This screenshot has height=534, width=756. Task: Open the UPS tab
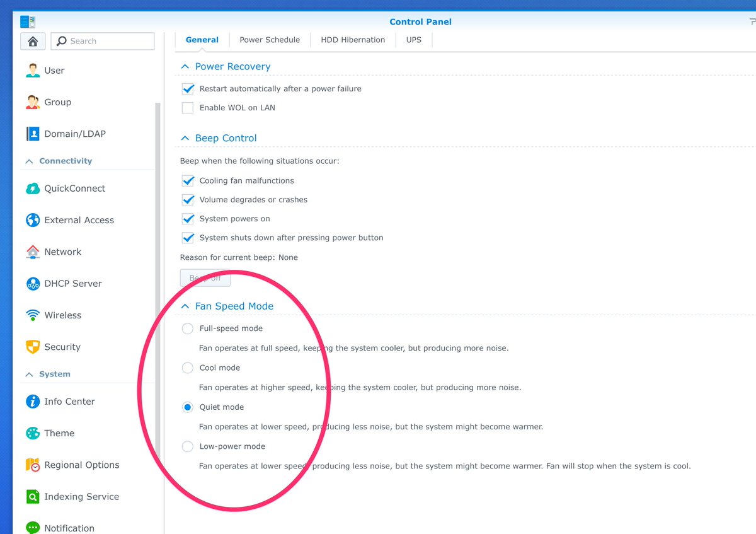[414, 40]
